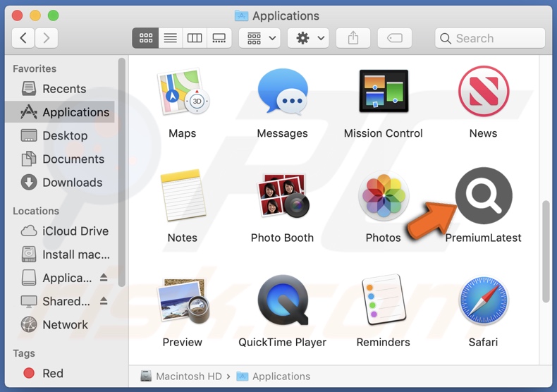Select Applications in the sidebar
557x392 pixels.
click(60, 112)
